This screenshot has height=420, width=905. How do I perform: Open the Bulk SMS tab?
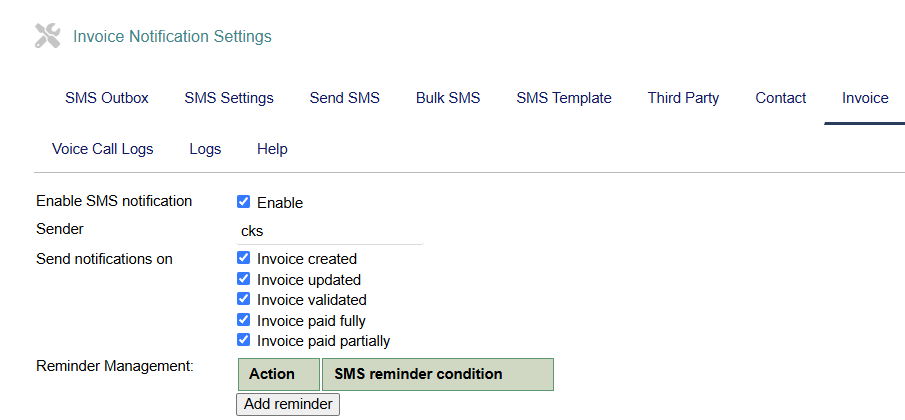point(448,98)
